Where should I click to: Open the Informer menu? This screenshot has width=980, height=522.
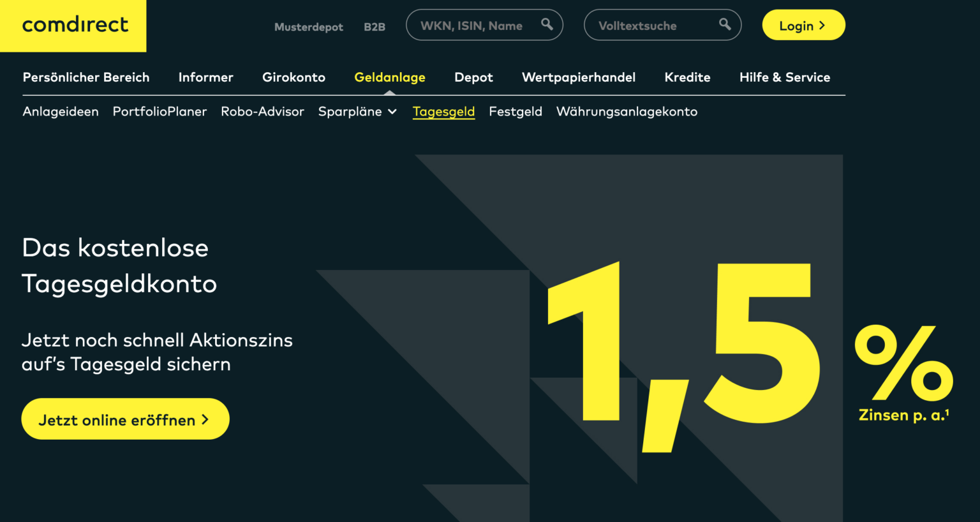pyautogui.click(x=206, y=77)
